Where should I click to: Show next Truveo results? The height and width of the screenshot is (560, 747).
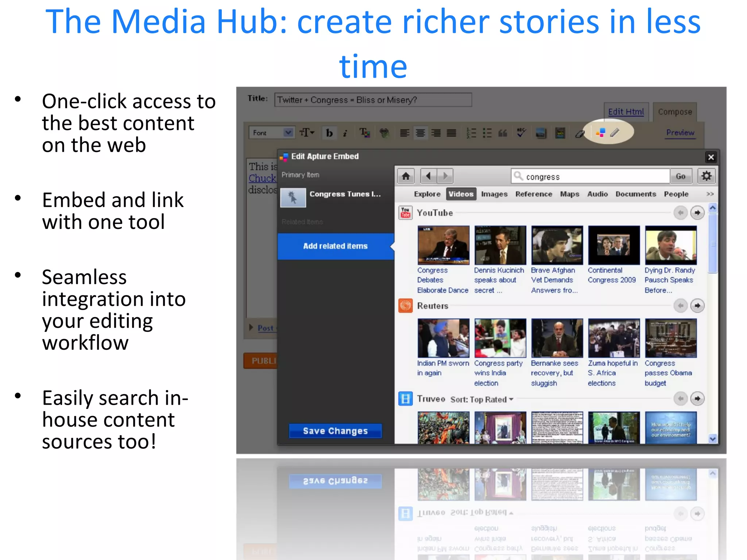pos(697,398)
